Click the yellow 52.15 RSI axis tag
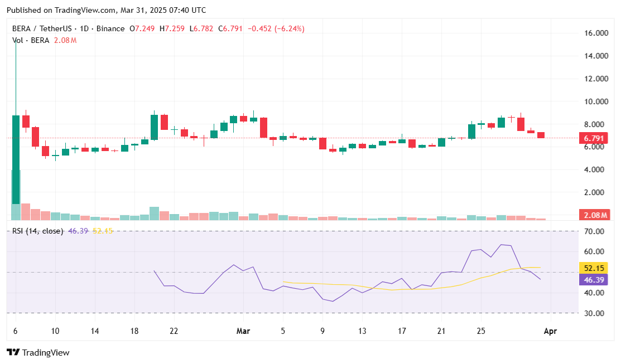This screenshot has height=364, width=621. (x=595, y=268)
